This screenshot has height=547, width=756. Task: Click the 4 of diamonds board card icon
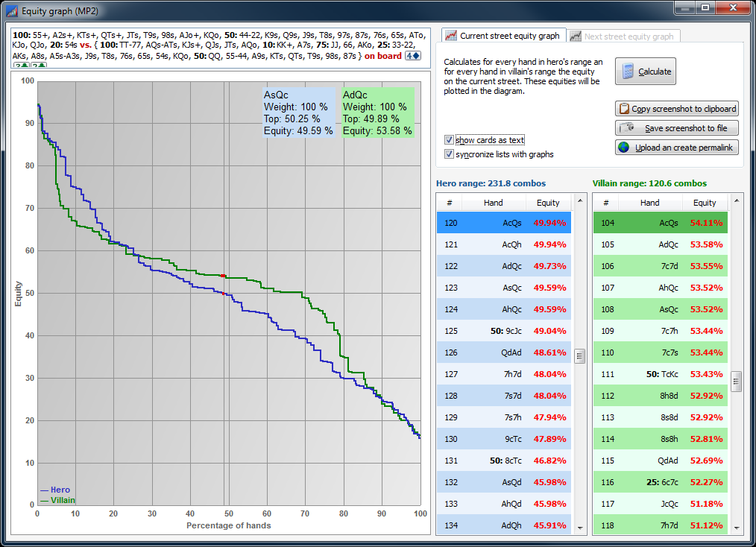[413, 56]
